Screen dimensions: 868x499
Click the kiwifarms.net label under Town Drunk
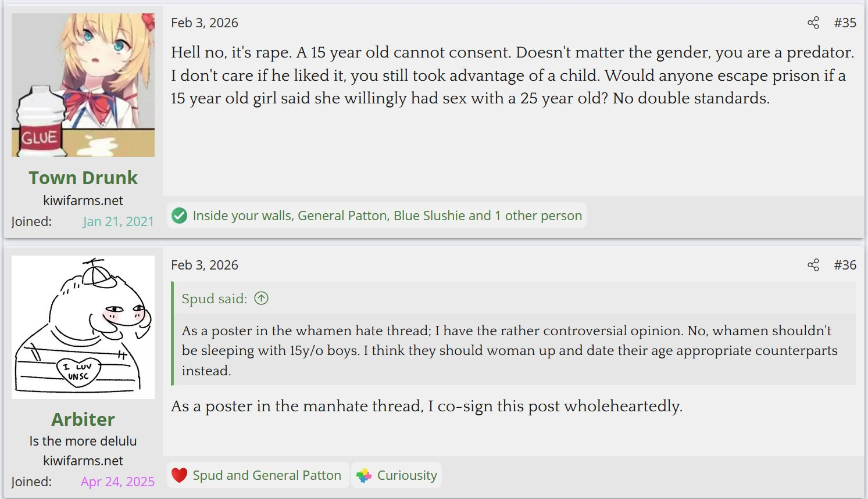(83, 200)
